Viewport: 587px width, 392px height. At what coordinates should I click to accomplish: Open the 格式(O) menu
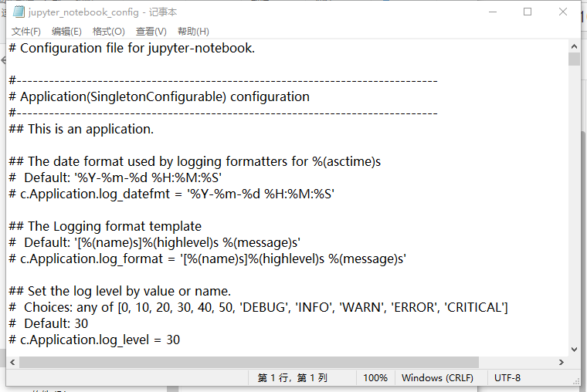[x=109, y=32]
